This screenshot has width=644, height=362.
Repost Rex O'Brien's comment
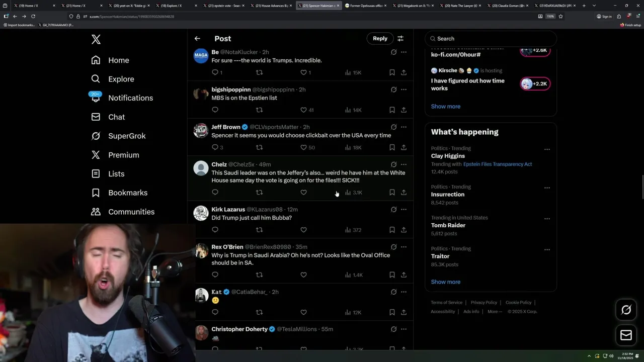(259, 275)
